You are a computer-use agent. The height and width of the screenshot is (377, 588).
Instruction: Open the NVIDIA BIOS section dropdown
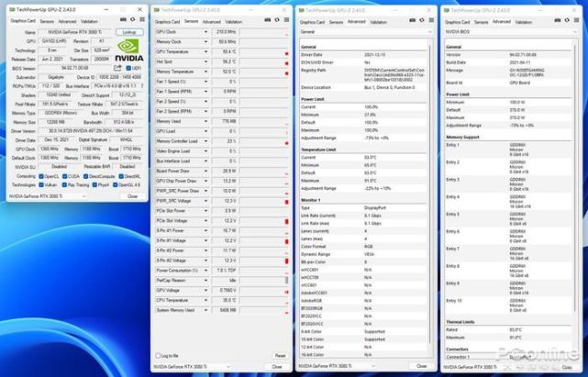[511, 32]
